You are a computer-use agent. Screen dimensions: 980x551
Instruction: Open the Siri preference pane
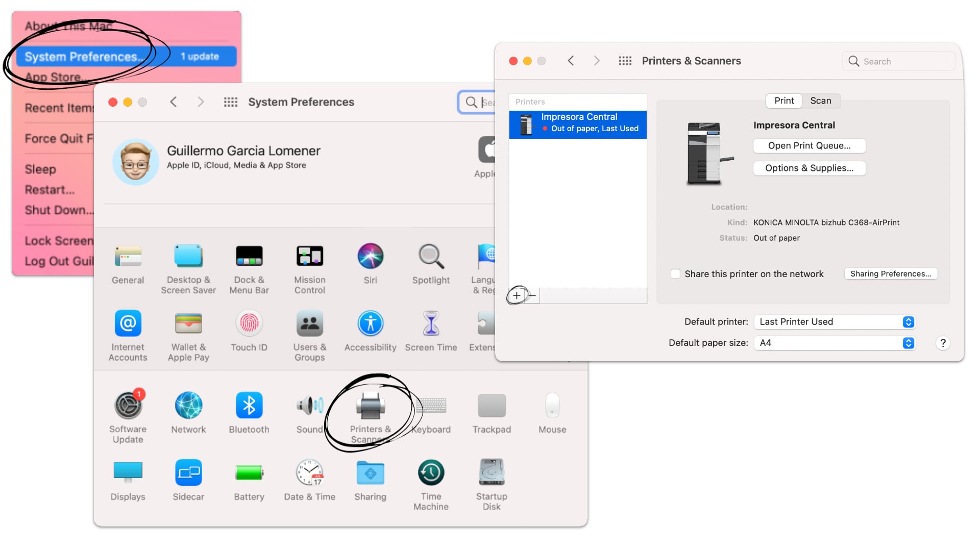(371, 263)
